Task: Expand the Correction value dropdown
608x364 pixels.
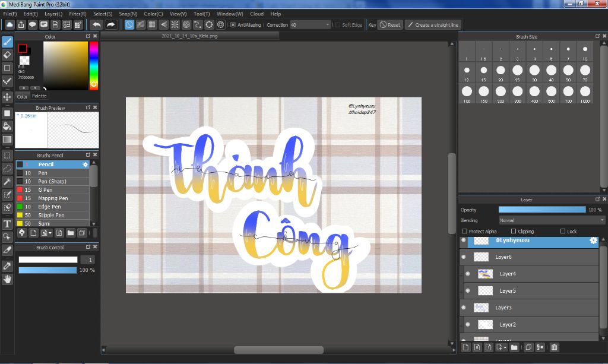Action: pyautogui.click(x=327, y=25)
